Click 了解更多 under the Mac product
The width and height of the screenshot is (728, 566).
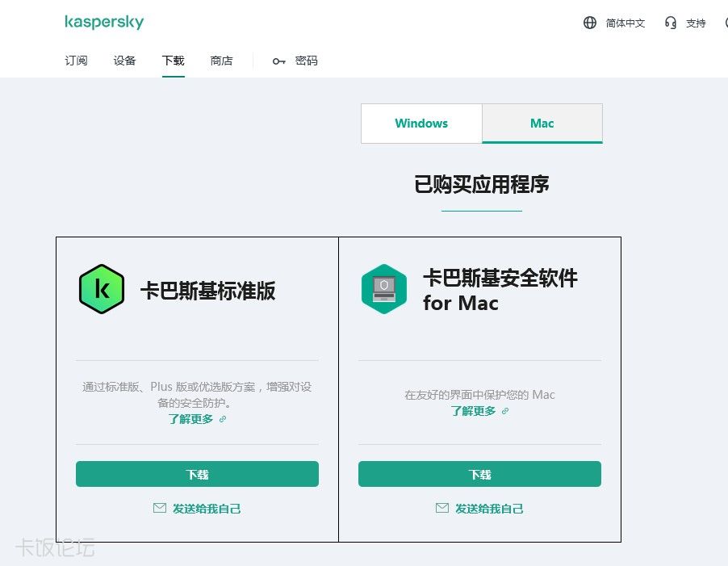pyautogui.click(x=474, y=411)
